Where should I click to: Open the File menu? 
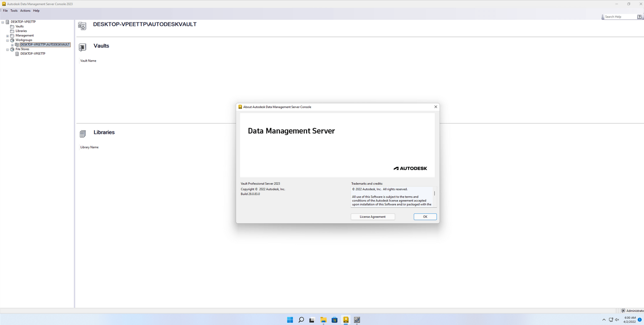(x=6, y=11)
